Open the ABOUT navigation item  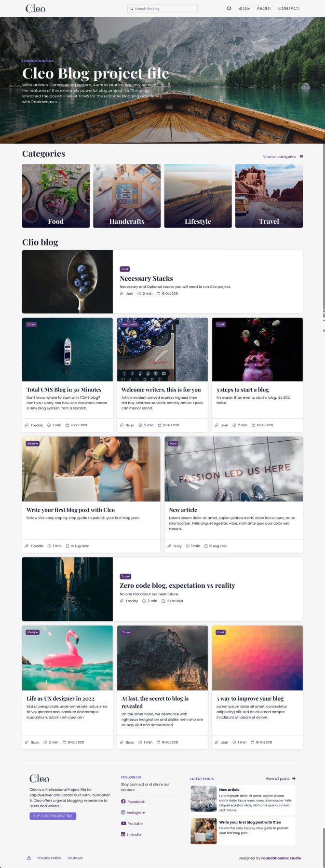pyautogui.click(x=264, y=8)
